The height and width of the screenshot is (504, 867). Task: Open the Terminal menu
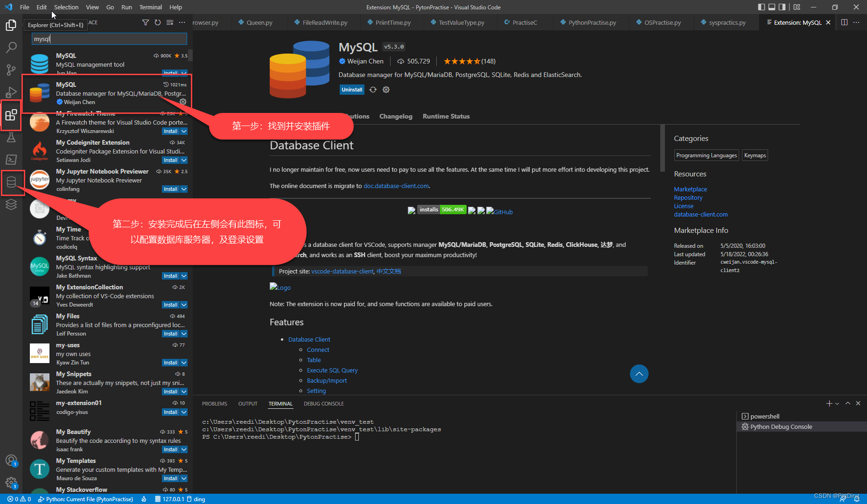[x=150, y=7]
